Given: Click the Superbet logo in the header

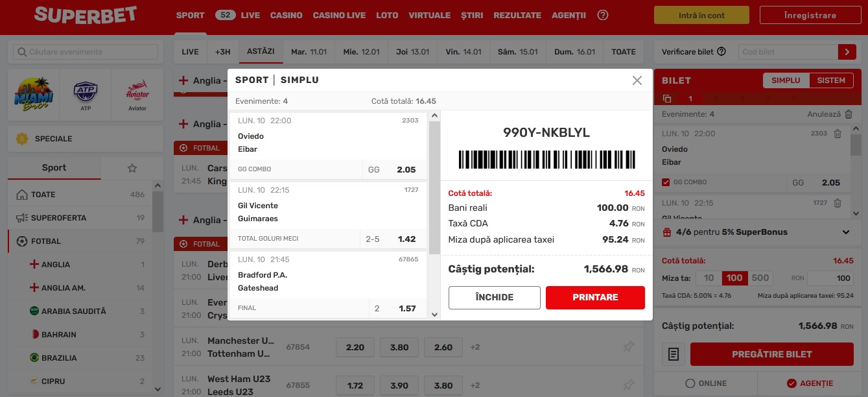Looking at the screenshot, I should tap(86, 15).
